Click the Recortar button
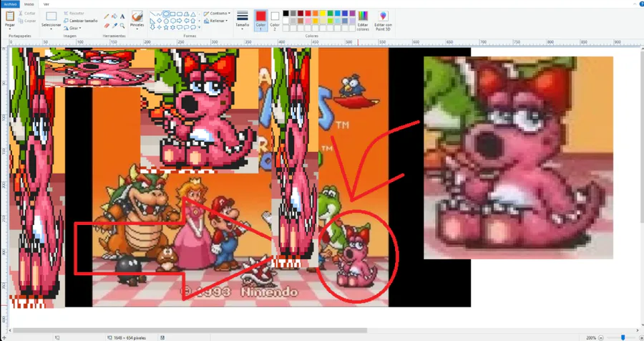 [x=74, y=13]
